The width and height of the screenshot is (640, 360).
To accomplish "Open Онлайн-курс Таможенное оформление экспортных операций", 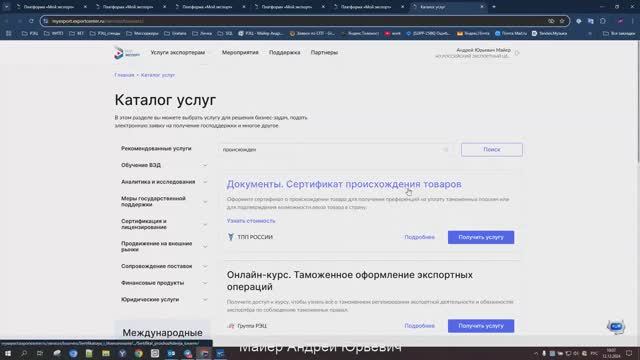I will (350, 281).
